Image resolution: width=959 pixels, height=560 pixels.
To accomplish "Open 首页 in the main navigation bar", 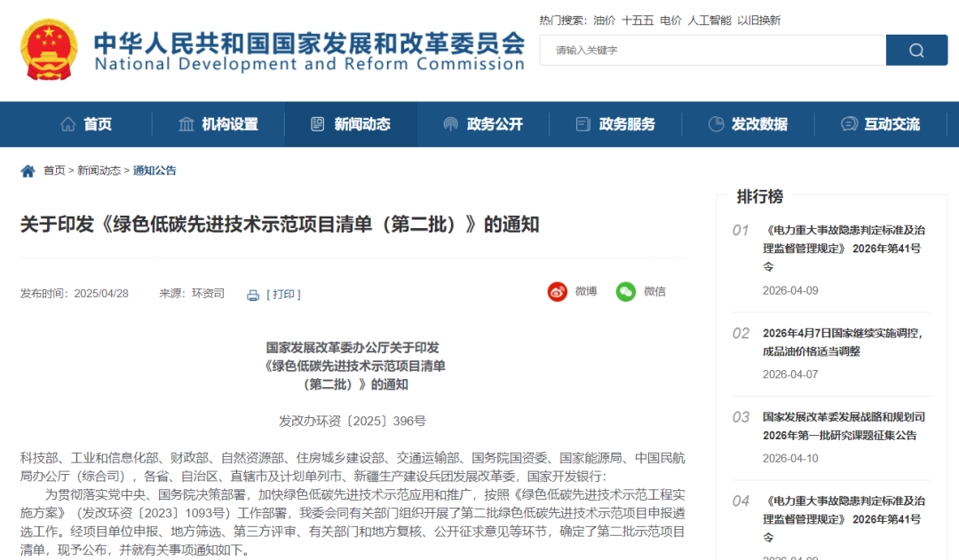I will [86, 124].
